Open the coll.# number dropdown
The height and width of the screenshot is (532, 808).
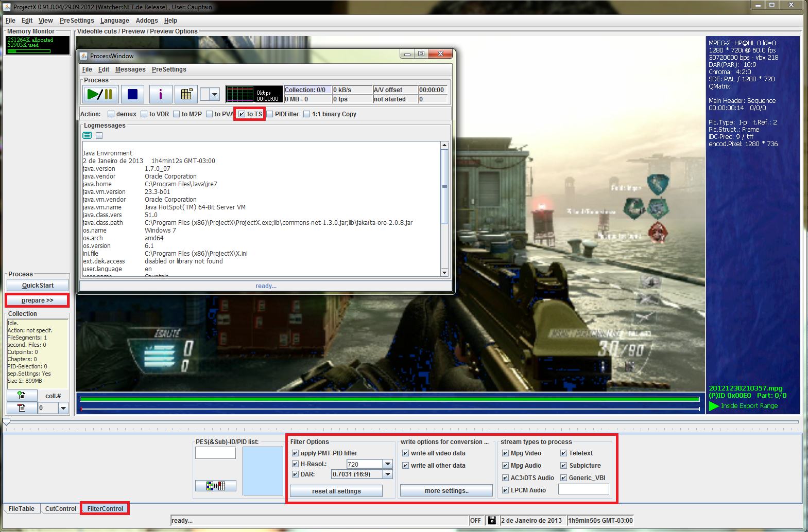pos(63,408)
